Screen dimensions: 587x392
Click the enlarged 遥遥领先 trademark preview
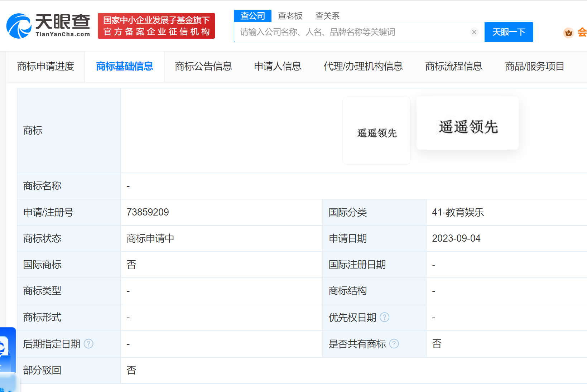click(467, 123)
